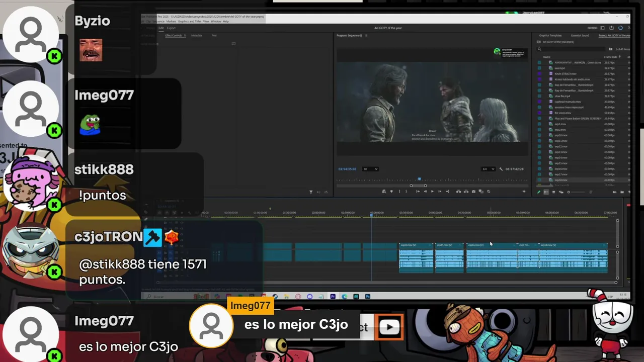Switch to the Essential Sound tab

[580, 35]
